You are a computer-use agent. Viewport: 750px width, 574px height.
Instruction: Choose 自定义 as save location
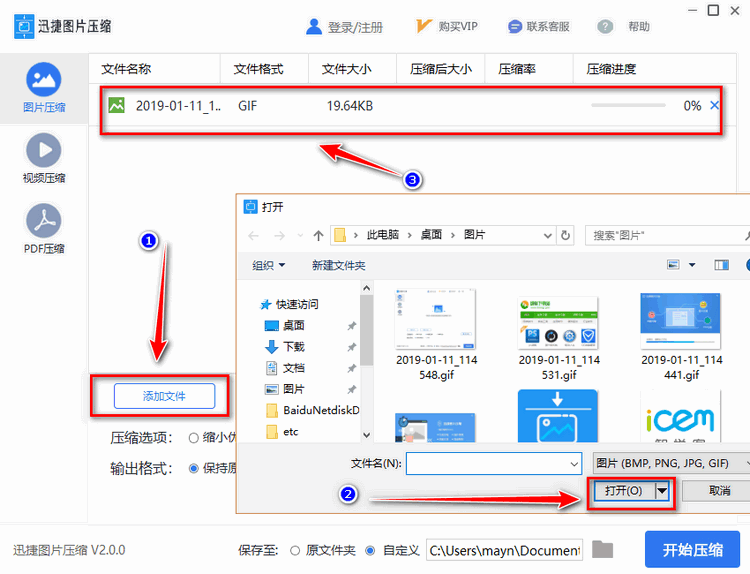[370, 551]
